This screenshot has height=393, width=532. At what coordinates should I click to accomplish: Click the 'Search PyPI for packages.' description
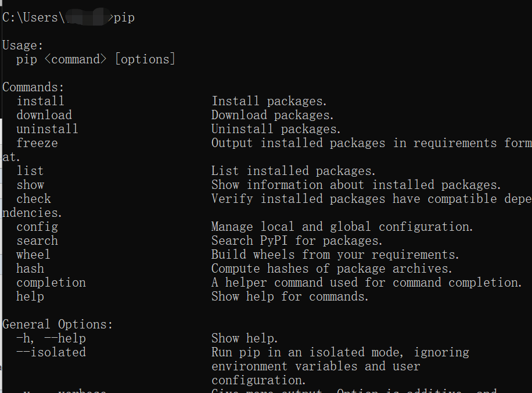tap(297, 241)
